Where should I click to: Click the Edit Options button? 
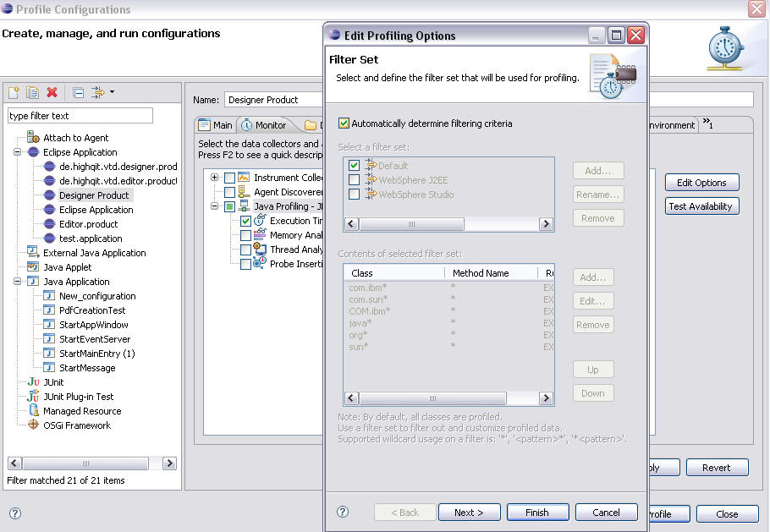(701, 183)
